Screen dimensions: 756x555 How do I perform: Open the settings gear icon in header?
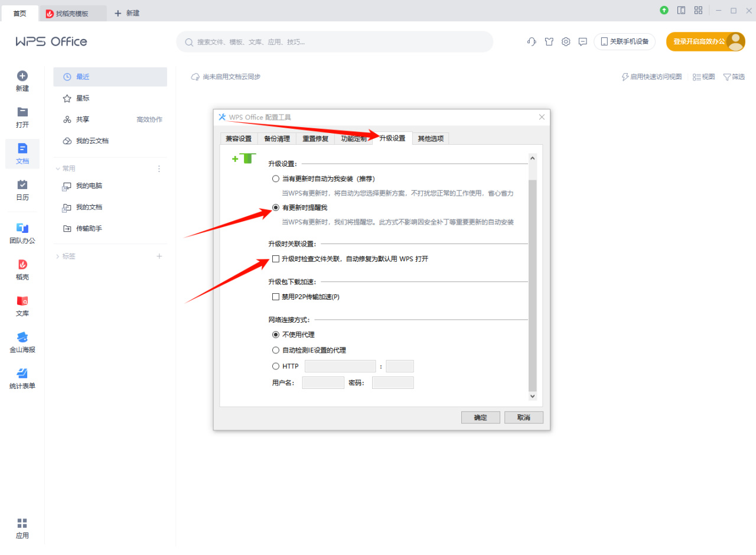pos(566,41)
